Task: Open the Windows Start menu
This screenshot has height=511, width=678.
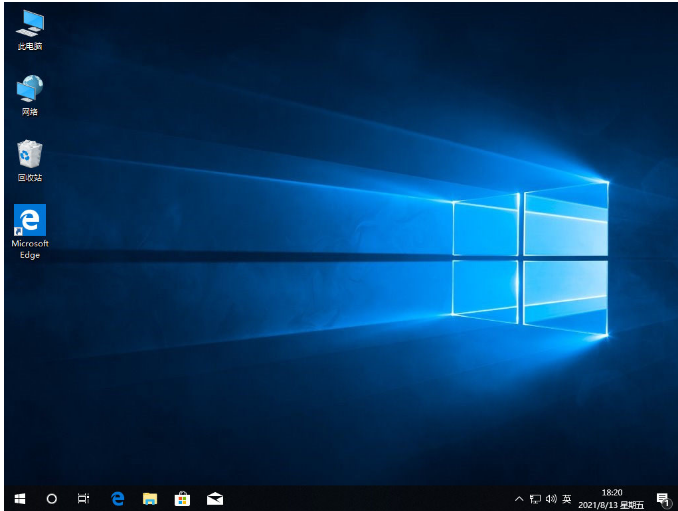Action: click(20, 498)
